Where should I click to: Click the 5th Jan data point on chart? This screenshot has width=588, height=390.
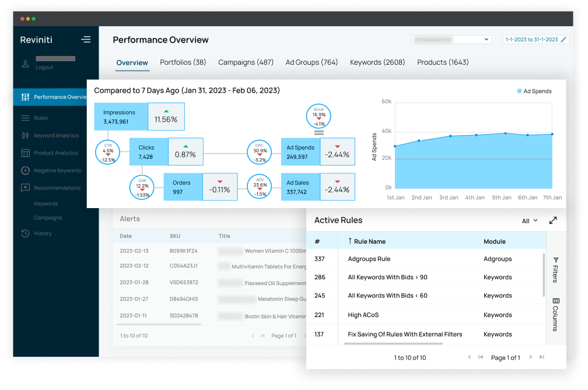(x=505, y=133)
